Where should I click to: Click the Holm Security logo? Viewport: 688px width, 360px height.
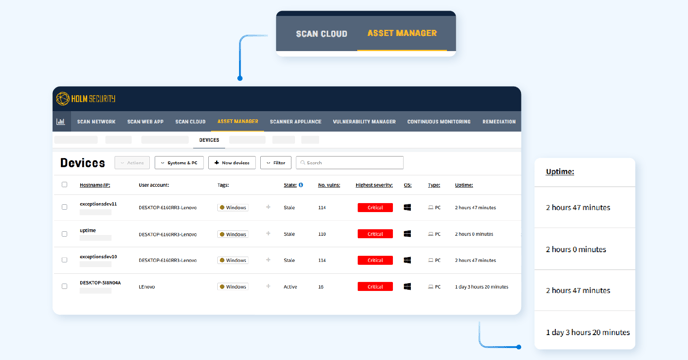click(86, 99)
